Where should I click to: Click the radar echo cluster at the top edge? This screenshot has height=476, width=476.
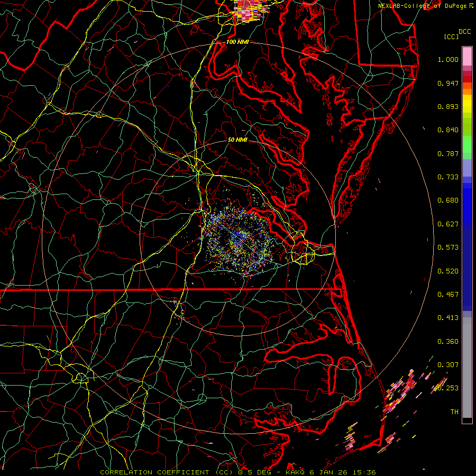[250, 11]
